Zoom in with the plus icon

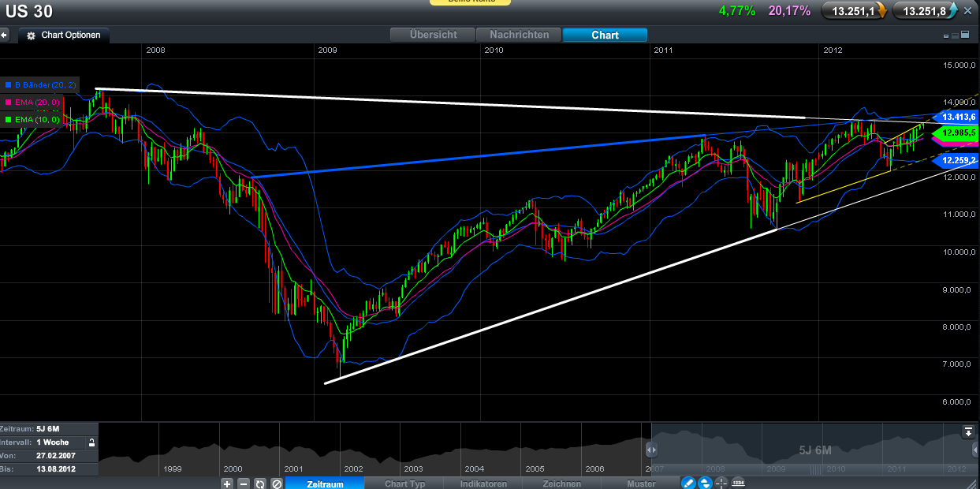[x=227, y=483]
